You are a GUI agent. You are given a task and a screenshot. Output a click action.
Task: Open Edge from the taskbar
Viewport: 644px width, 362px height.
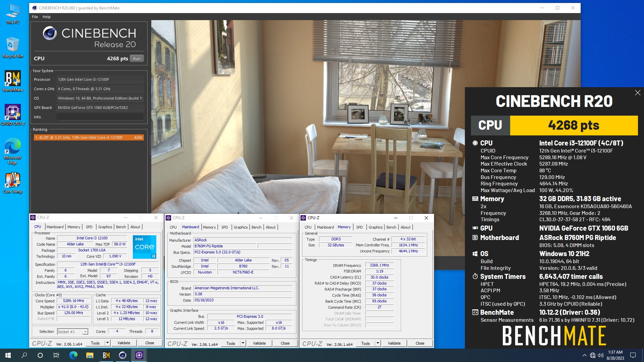tap(73, 355)
